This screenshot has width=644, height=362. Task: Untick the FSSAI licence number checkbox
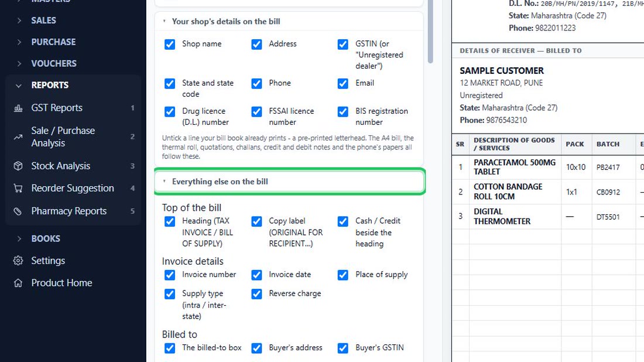point(256,112)
